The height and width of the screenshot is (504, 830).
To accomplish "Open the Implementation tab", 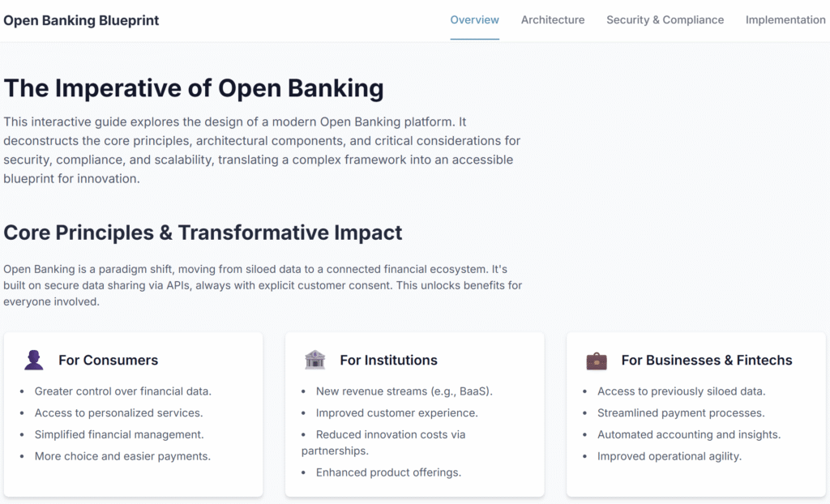I will click(x=785, y=20).
